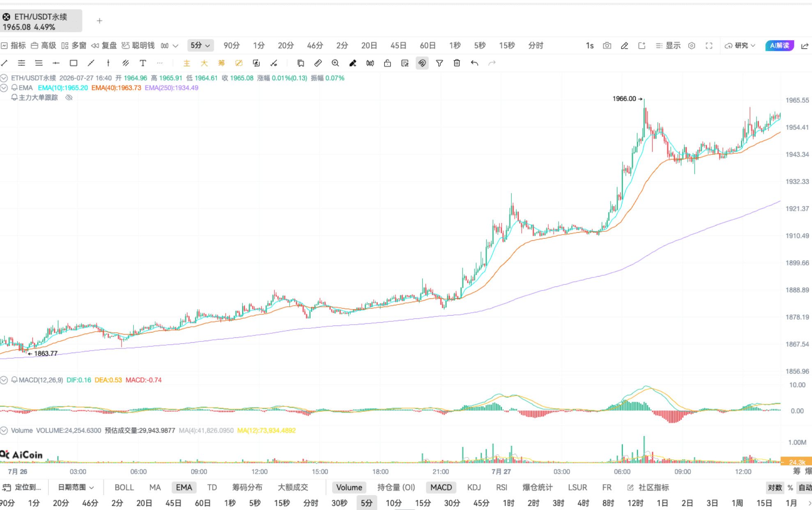Click the share arrow icon at top right
Image resolution: width=812 pixels, height=510 pixels.
(805, 46)
